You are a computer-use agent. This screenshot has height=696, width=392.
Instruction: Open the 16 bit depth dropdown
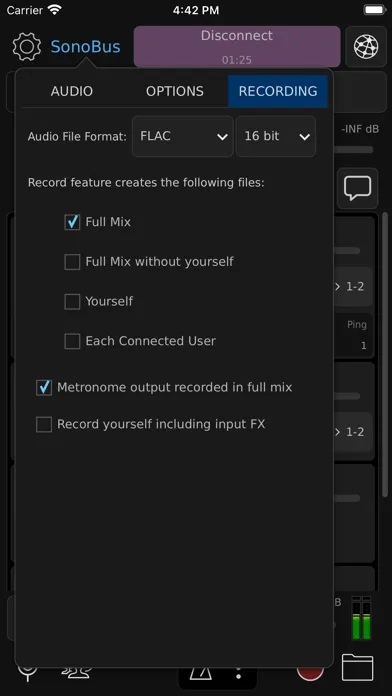(276, 136)
